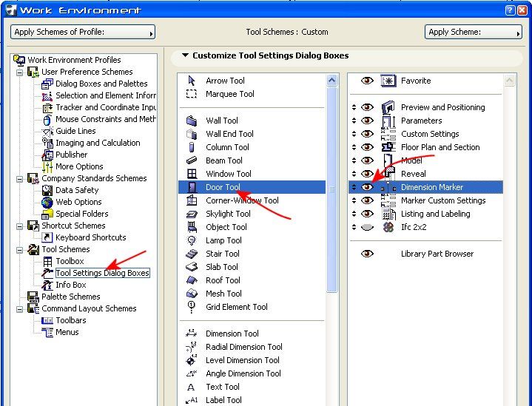The image size is (532, 406).
Task: Collapse Company Standards Schemes tree node
Action: coord(20,178)
